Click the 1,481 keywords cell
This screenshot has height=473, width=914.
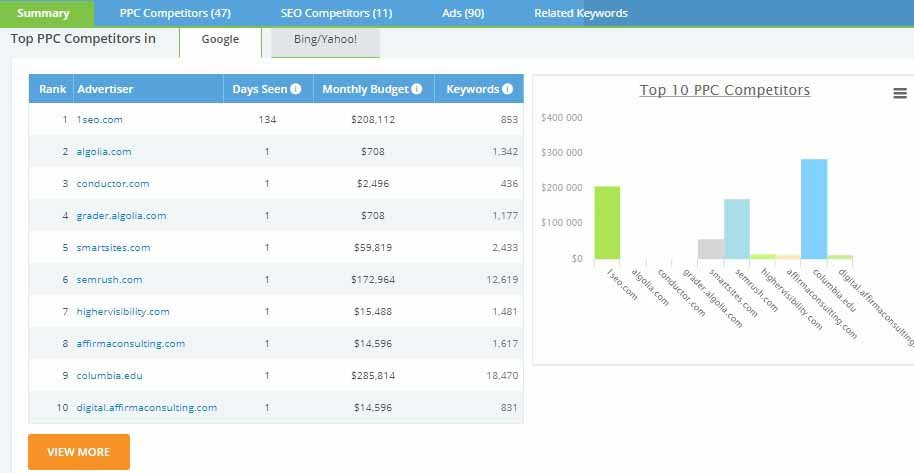(x=505, y=312)
